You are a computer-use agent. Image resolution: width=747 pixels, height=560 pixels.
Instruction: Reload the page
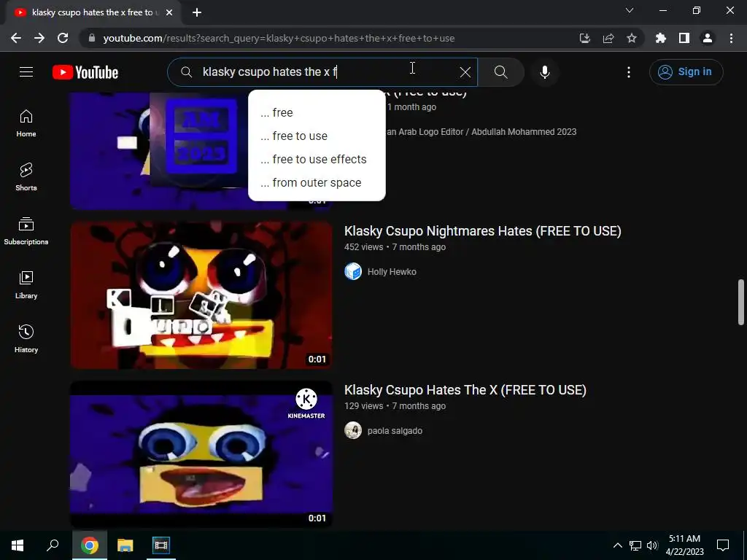pyautogui.click(x=63, y=38)
